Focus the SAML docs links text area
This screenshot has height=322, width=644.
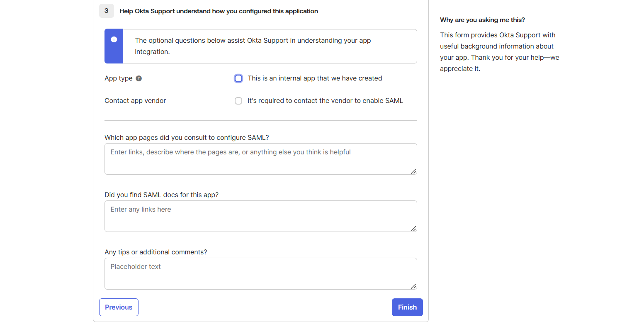[x=260, y=216]
